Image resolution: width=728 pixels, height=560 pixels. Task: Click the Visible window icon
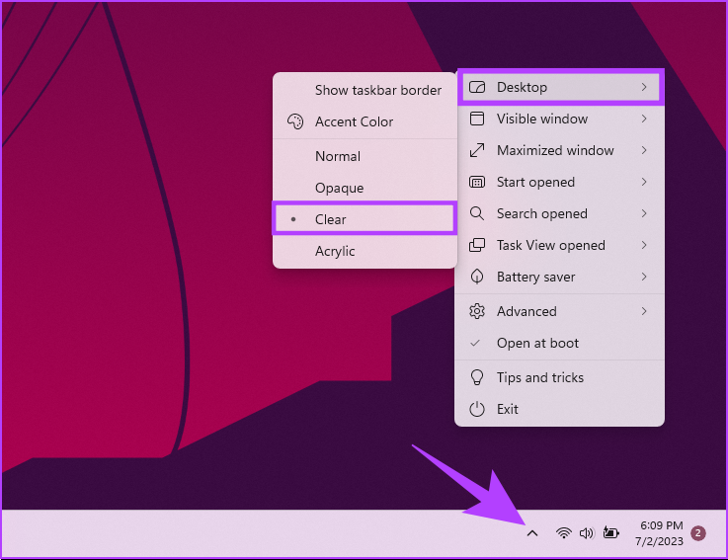pos(477,119)
